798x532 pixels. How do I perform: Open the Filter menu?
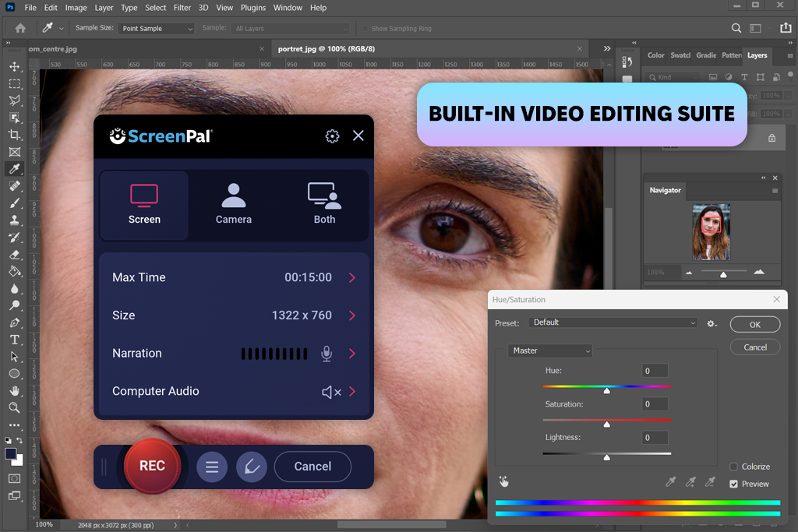coord(182,8)
